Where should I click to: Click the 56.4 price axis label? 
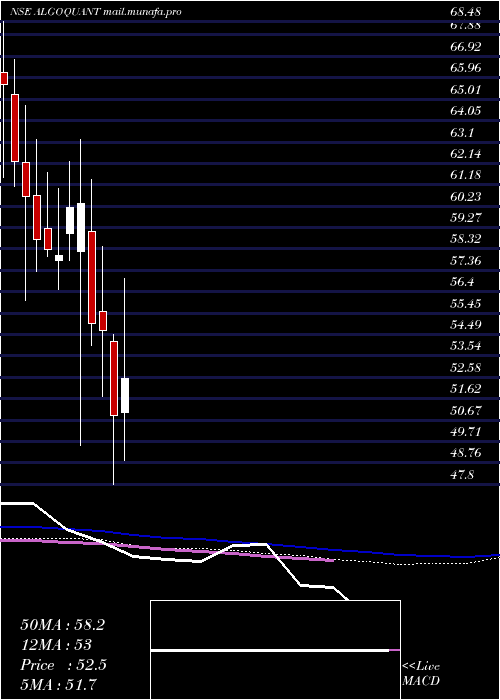click(x=462, y=282)
